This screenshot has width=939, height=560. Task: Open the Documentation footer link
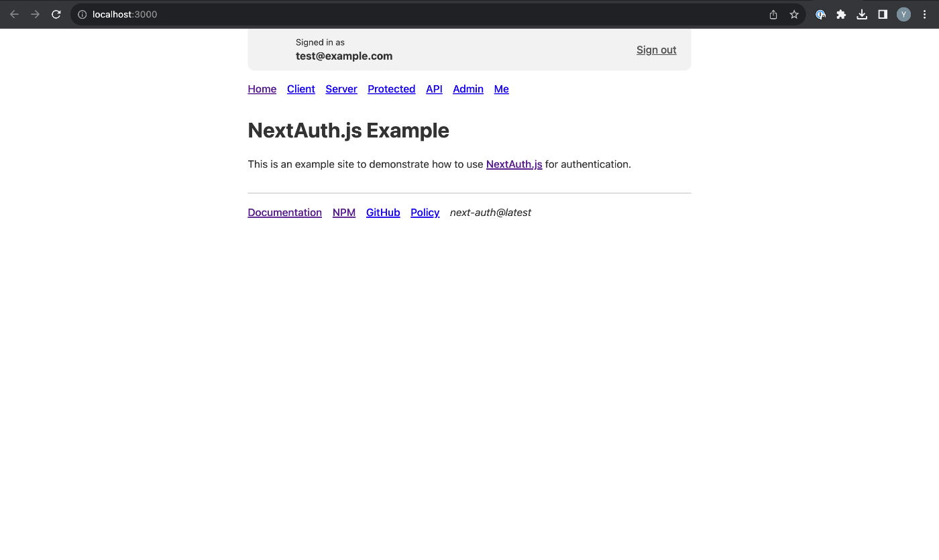[x=285, y=213]
